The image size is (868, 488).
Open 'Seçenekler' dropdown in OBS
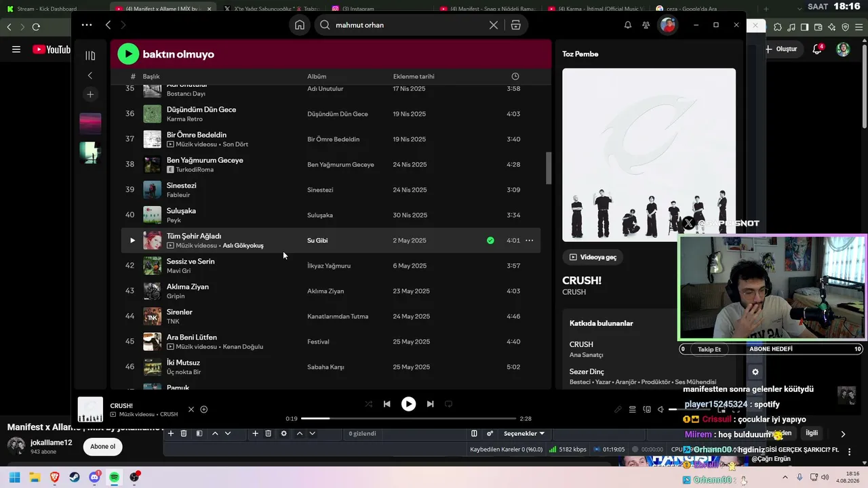coord(524,434)
